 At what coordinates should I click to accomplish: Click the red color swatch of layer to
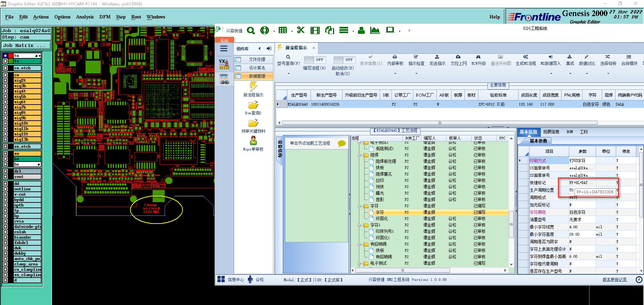[x=11, y=56]
